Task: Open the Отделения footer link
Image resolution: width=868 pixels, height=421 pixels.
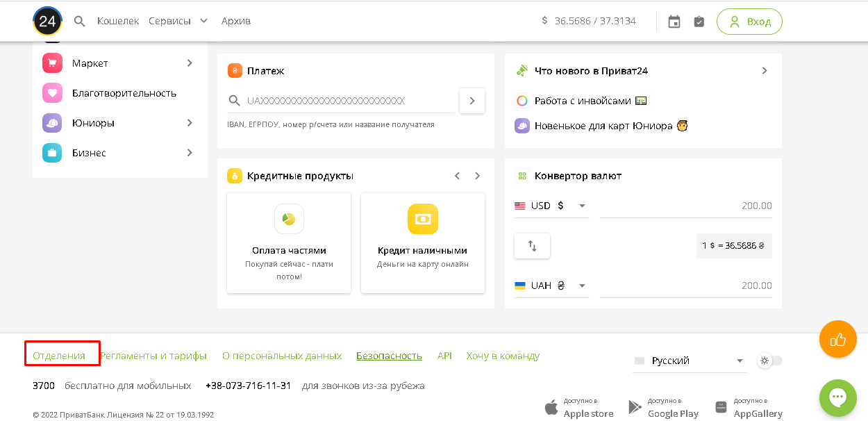Action: click(59, 356)
